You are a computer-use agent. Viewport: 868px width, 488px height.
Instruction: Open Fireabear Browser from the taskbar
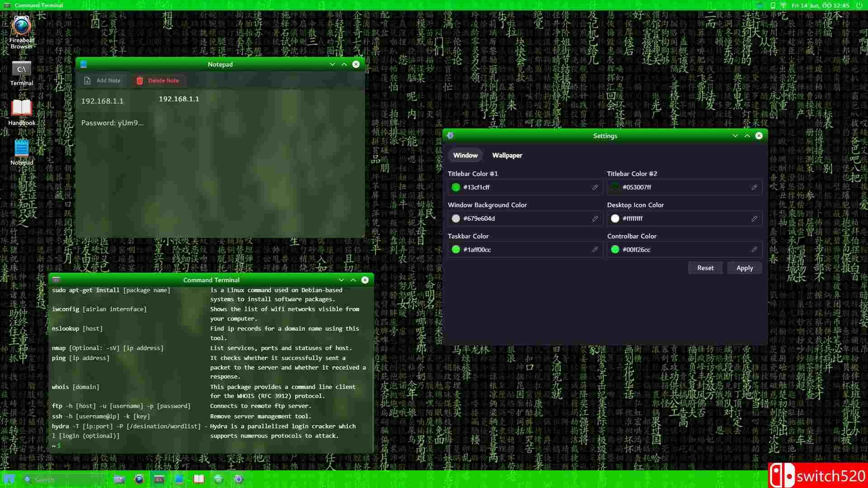point(139,479)
